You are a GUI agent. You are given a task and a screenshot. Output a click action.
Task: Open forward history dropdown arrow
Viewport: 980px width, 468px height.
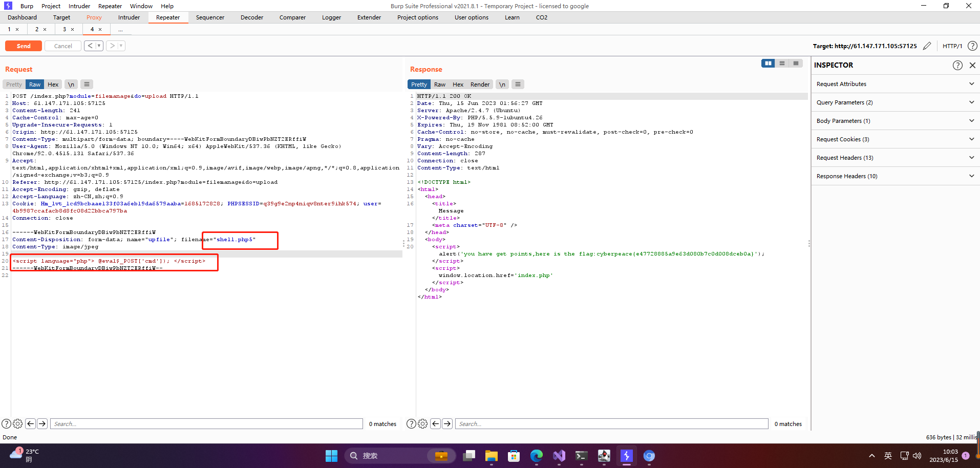click(x=121, y=46)
